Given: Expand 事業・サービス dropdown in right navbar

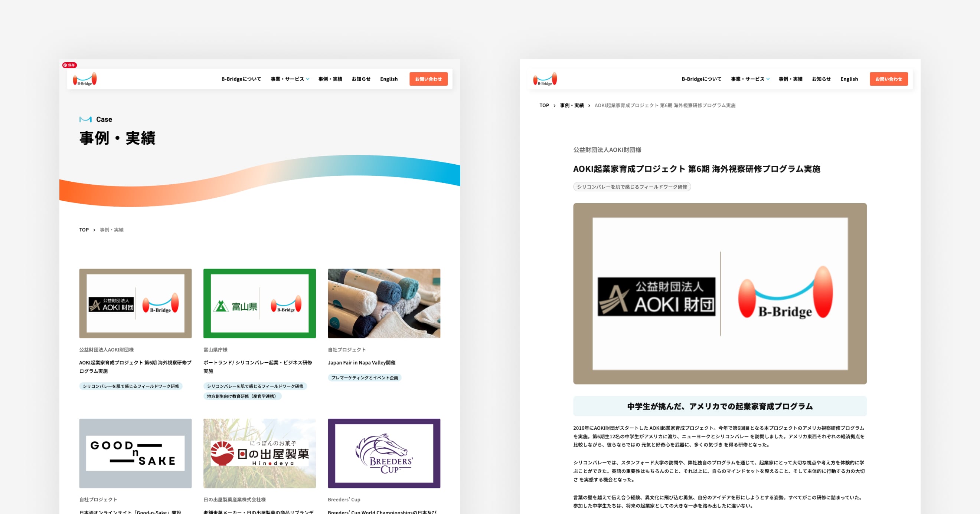Looking at the screenshot, I should (x=750, y=79).
